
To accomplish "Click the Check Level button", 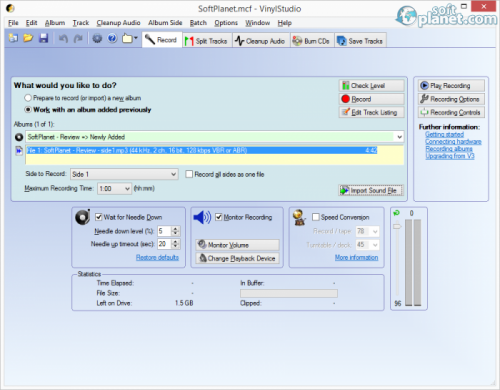I will 372,86.
